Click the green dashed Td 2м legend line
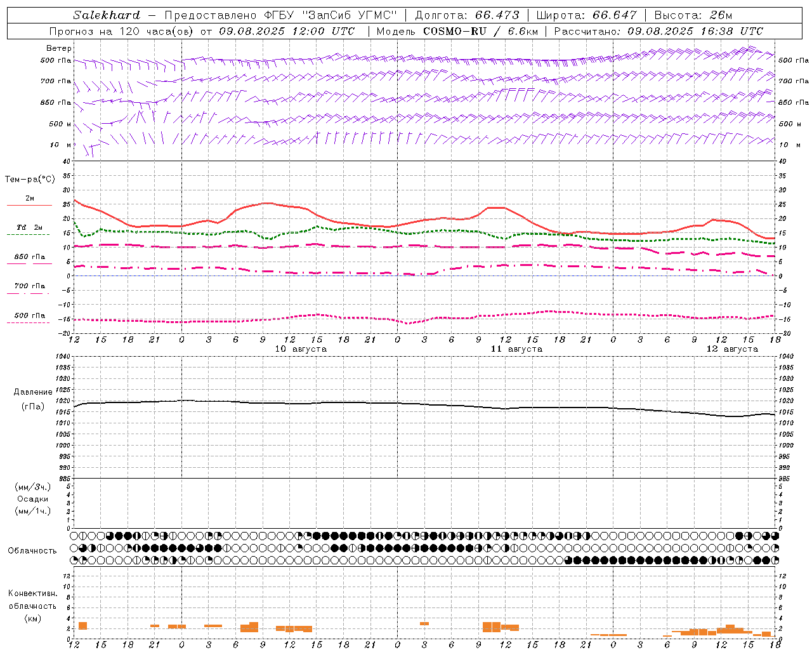The image size is (812, 650). coord(29,234)
